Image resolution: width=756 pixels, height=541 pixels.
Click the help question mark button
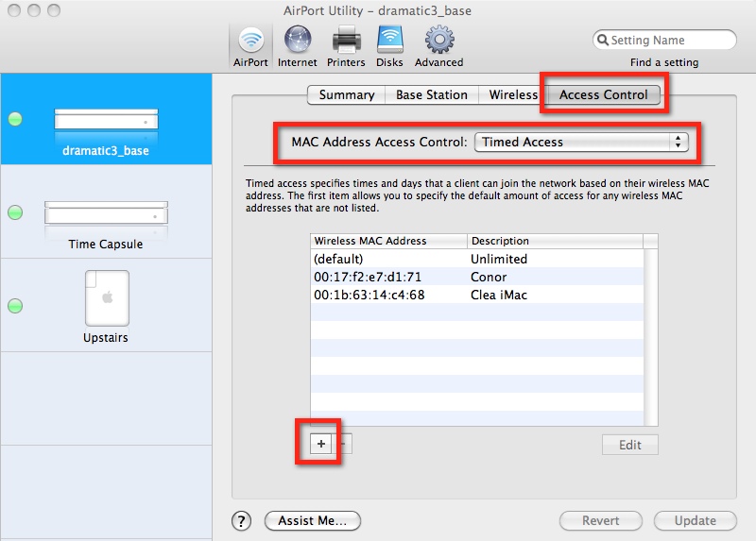pyautogui.click(x=241, y=520)
